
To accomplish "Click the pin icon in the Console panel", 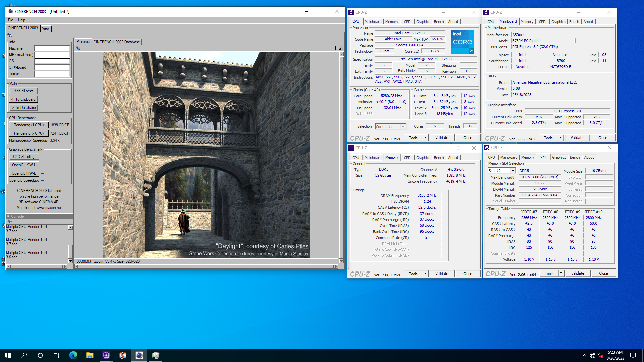I will click(x=10, y=222).
